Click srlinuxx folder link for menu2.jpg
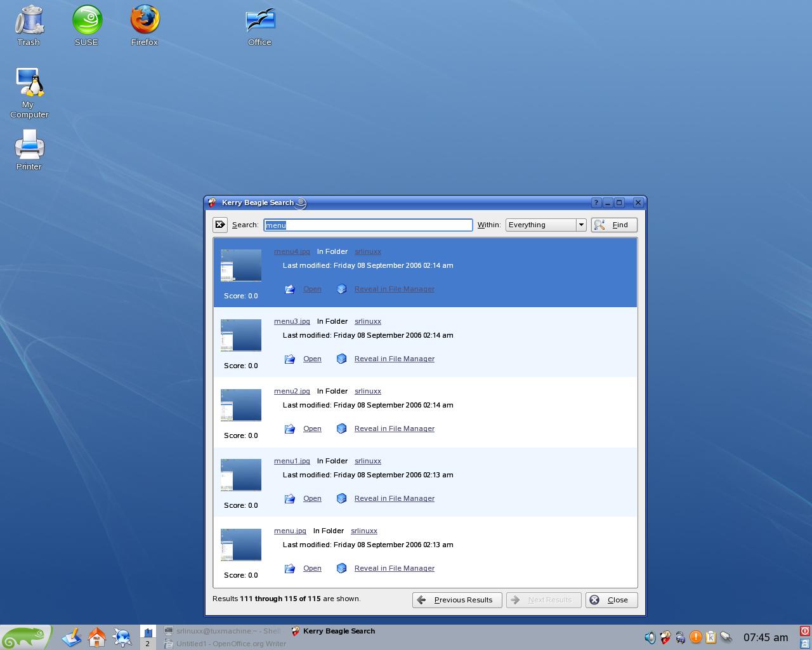Viewport: 812px width, 650px height. [368, 391]
